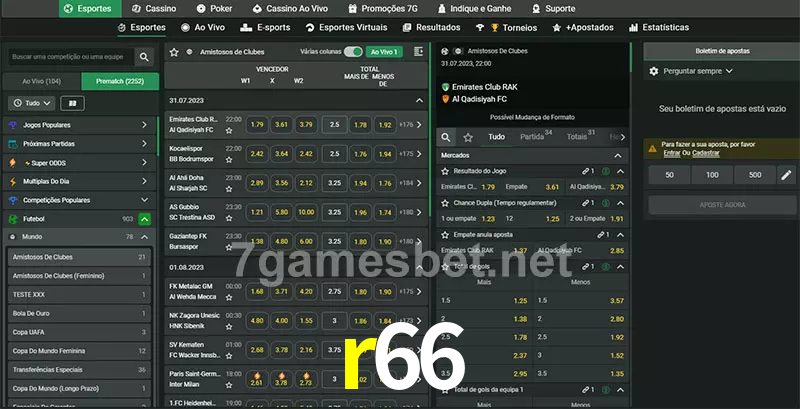Screen dimensions: 800x409
Task: Open market search in match details panel
Action: [x=447, y=137]
